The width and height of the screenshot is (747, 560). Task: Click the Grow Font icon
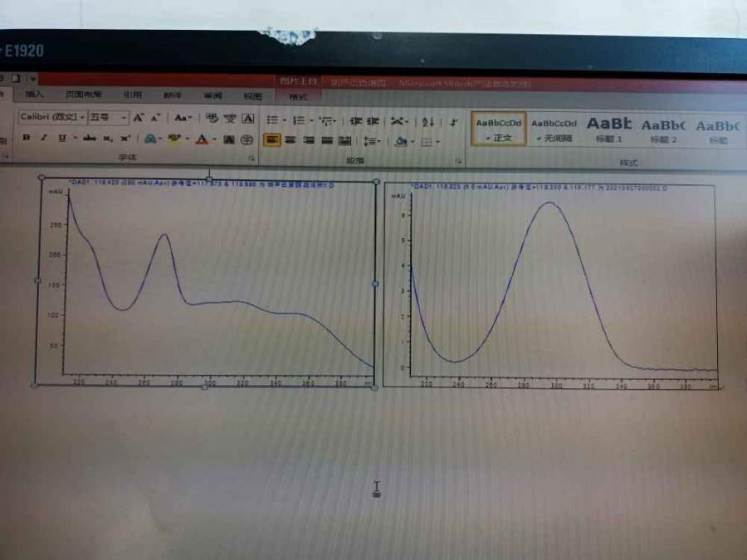click(139, 117)
